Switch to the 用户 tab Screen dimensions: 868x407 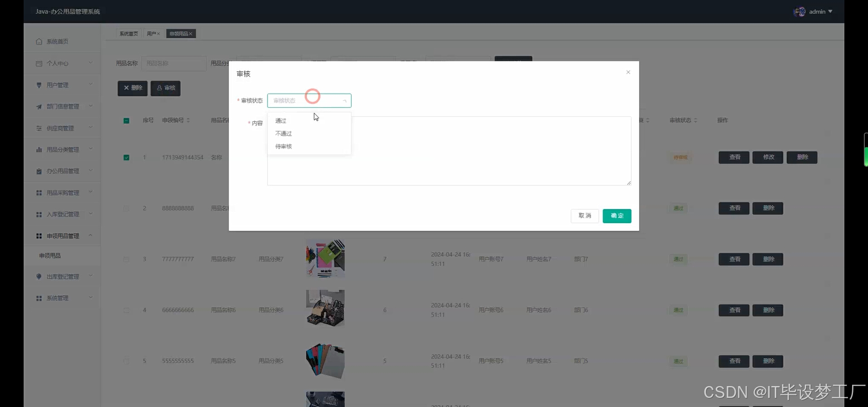pyautogui.click(x=154, y=34)
